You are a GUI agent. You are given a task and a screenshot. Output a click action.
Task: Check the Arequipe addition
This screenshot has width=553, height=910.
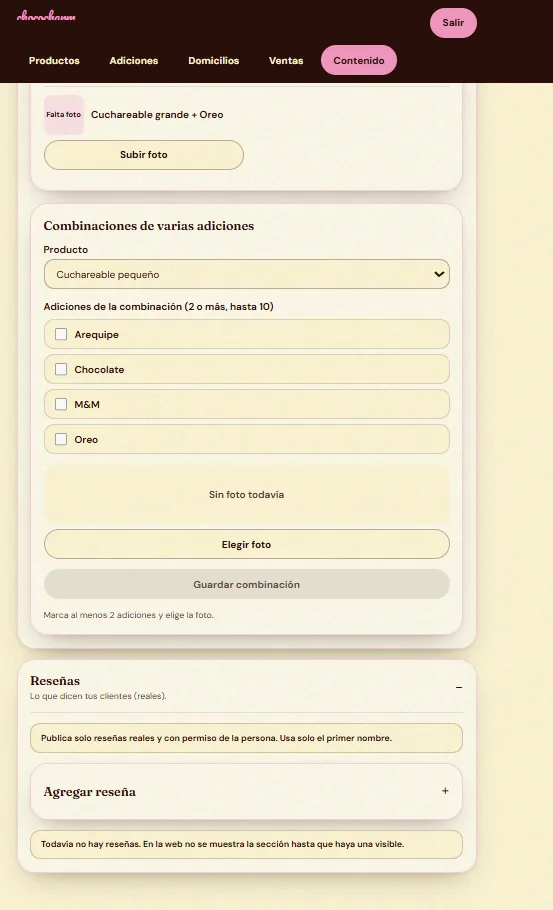coord(61,334)
